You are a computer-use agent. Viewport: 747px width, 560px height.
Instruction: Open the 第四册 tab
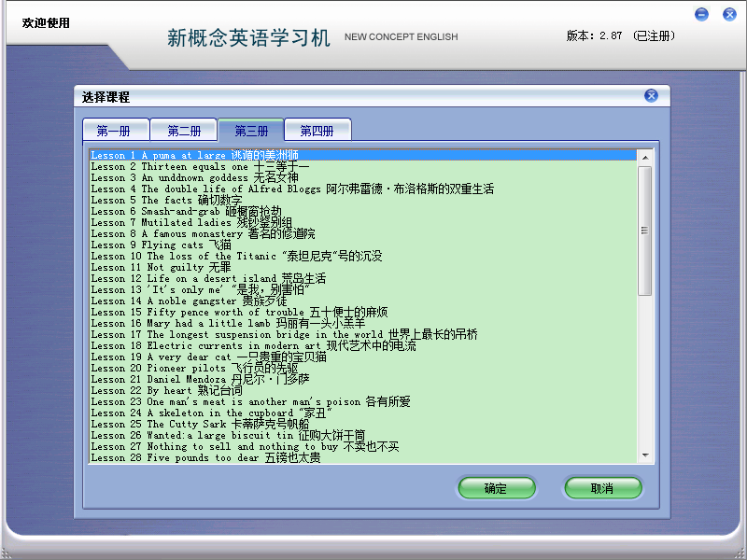(317, 131)
